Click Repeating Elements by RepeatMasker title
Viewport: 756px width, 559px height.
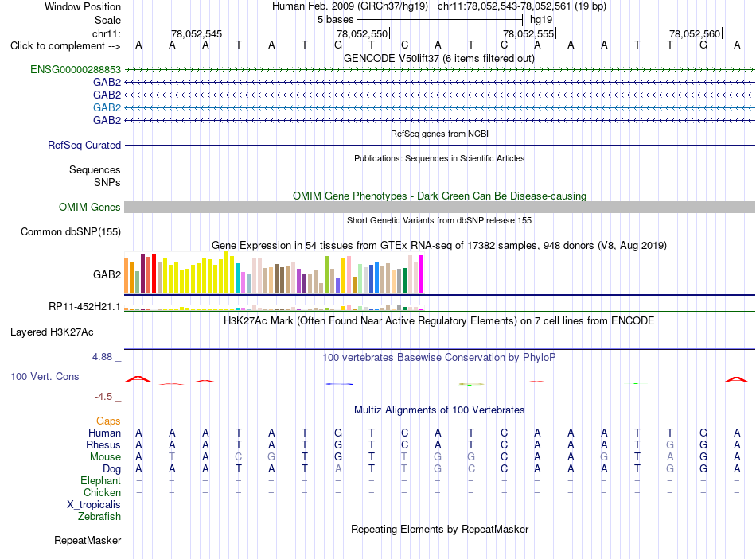pyautogui.click(x=439, y=529)
